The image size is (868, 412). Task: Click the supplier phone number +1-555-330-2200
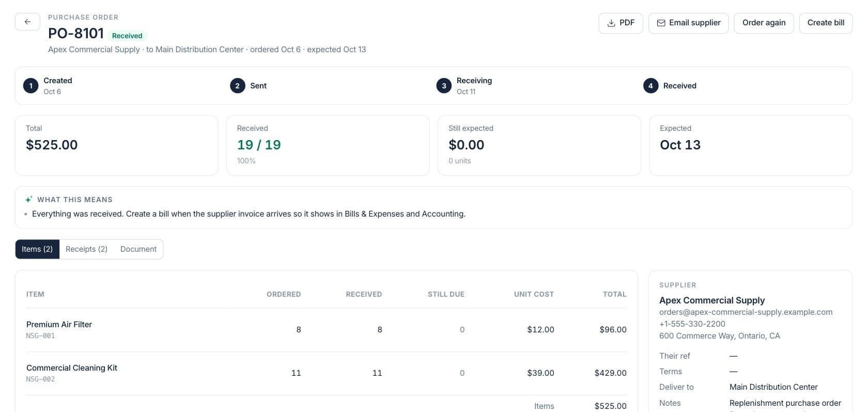coord(692,324)
